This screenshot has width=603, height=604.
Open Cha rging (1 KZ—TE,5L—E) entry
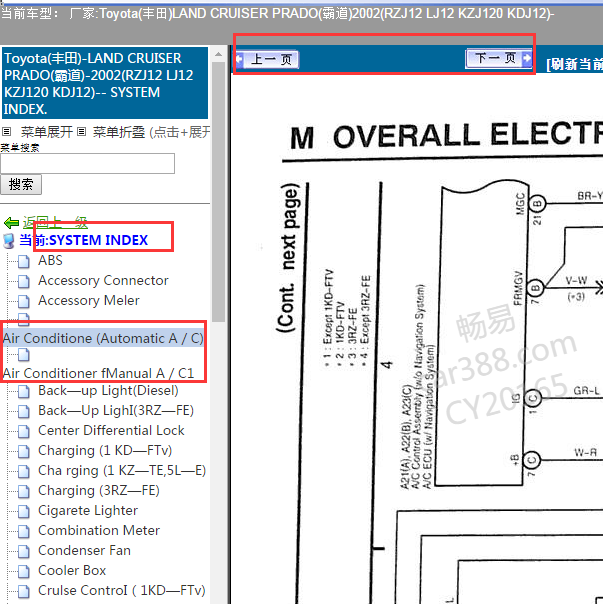[x=122, y=471]
